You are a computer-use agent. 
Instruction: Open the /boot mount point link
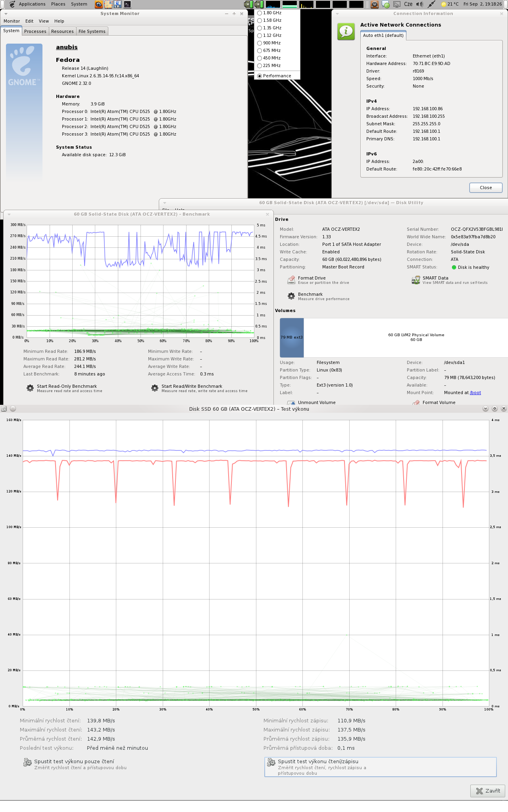(x=475, y=393)
